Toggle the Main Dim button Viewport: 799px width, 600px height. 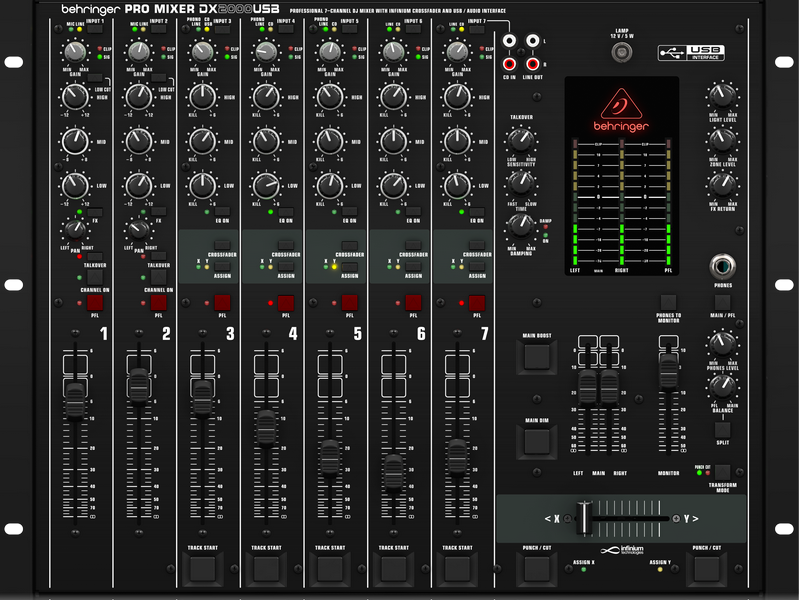tap(537, 441)
